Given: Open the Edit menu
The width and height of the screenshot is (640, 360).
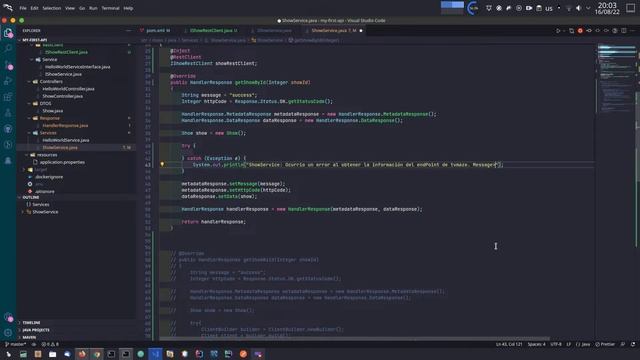Looking at the screenshot, I should [34, 8].
